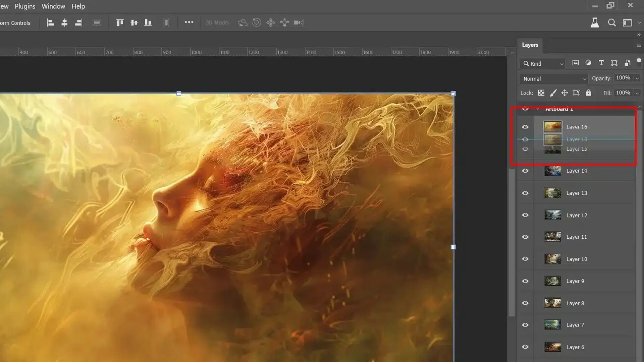The width and height of the screenshot is (644, 362).
Task: Hide Layer 9 using eye icon
Action: point(525,281)
